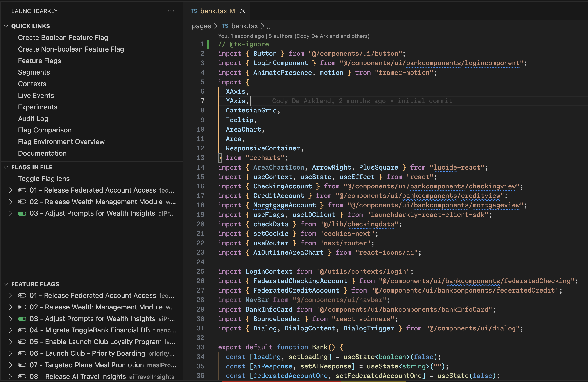Collapse the QUICK LINKS section header chevron
588x382 pixels.
point(6,26)
